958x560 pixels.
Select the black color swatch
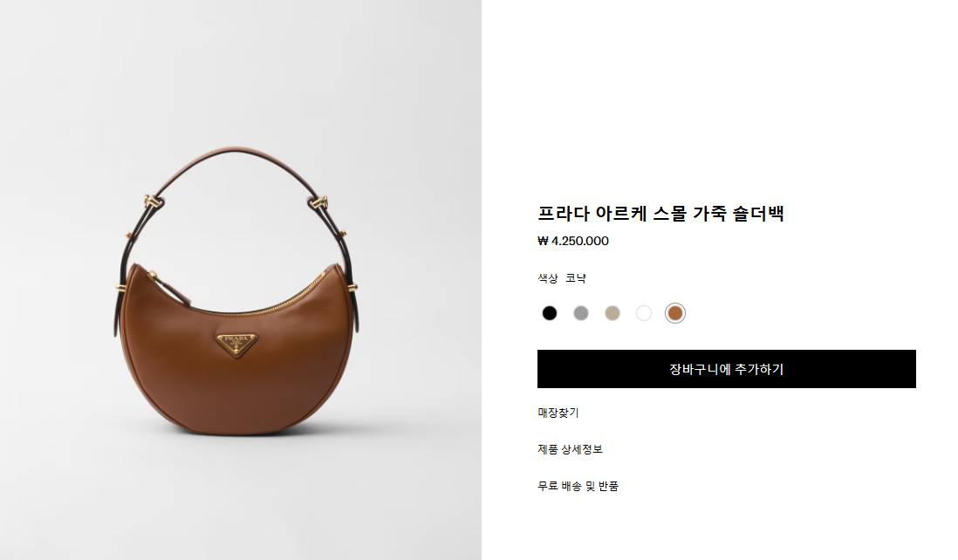(550, 313)
